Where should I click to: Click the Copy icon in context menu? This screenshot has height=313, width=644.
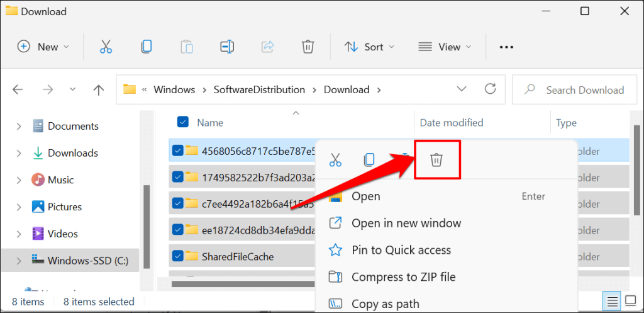[369, 159]
